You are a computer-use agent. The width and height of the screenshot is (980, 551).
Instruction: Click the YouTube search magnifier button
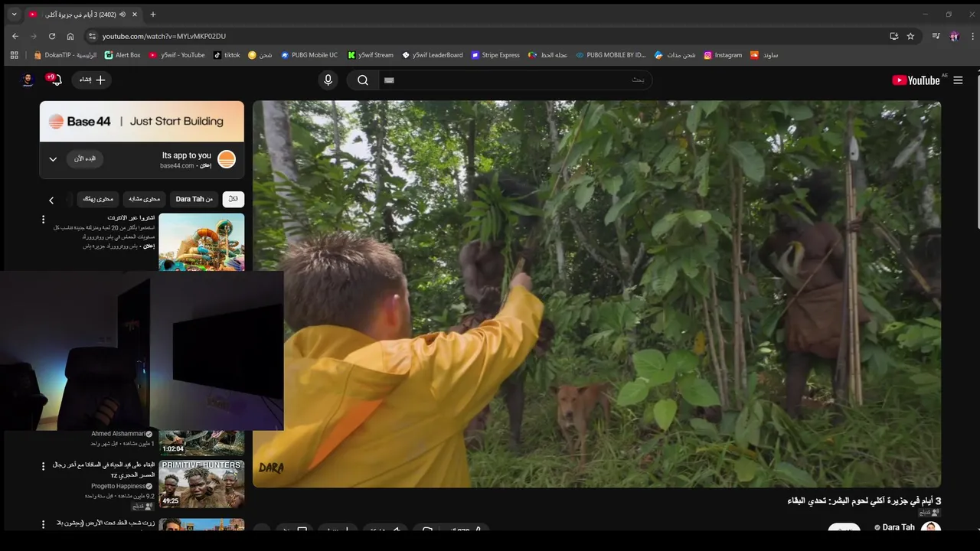click(x=363, y=80)
